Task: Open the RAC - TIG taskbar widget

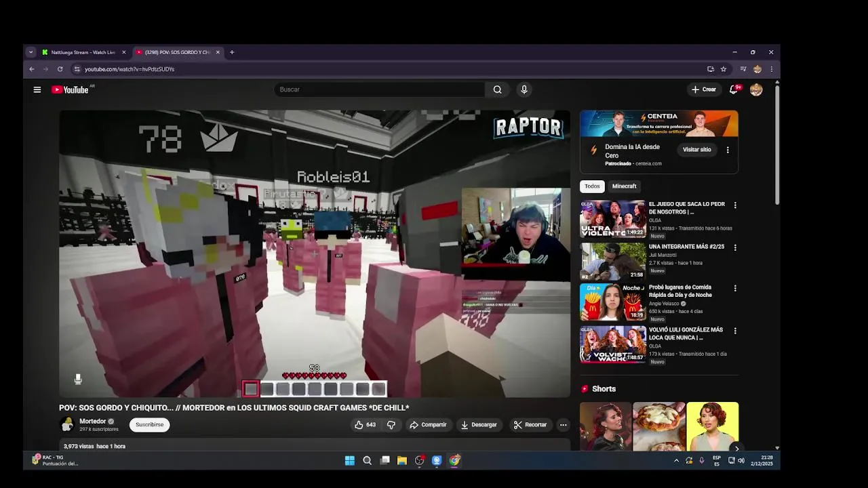Action: click(x=56, y=461)
